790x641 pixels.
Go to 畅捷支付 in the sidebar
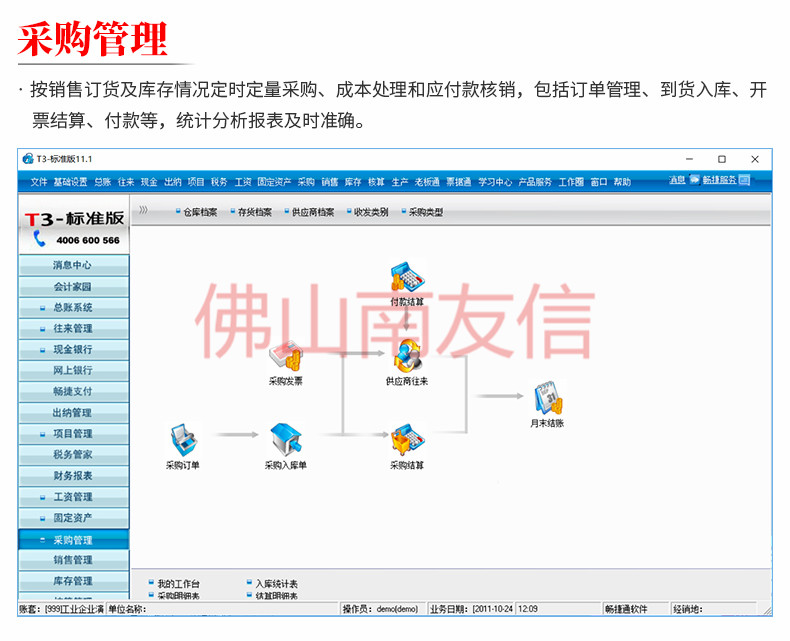pyautogui.click(x=74, y=392)
